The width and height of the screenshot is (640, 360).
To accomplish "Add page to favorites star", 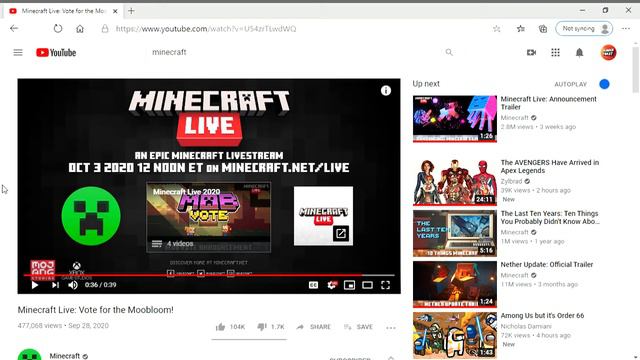I will point(496,29).
